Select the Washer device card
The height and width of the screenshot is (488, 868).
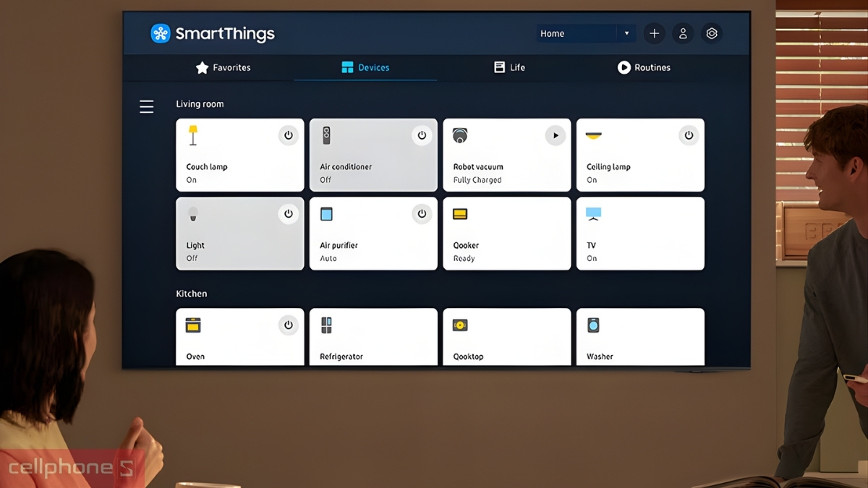click(639, 338)
